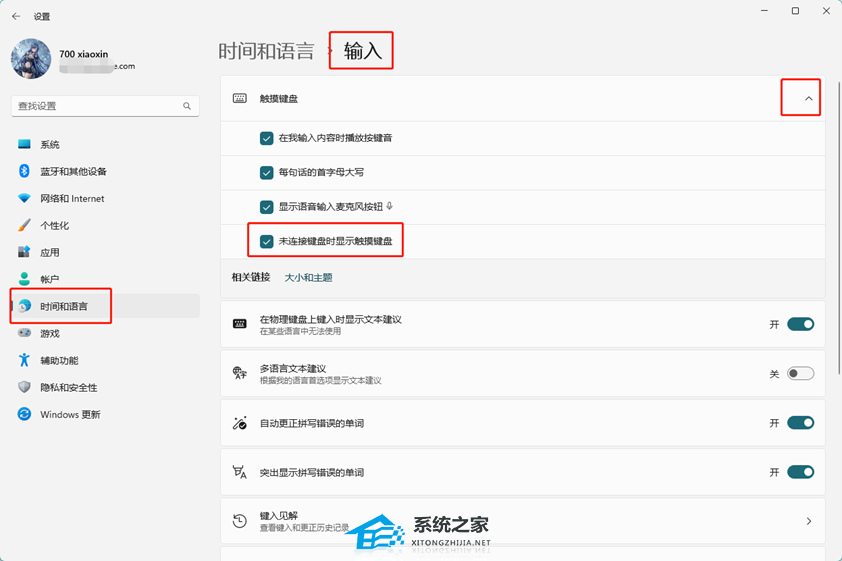The height and width of the screenshot is (561, 842).
Task: Click the Bluetooth icon in the sidebar
Action: coord(24,171)
